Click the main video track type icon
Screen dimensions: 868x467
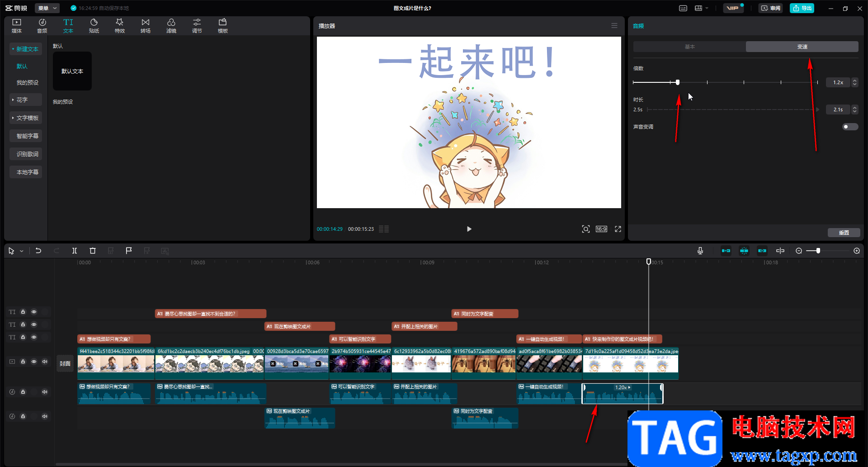coord(12,362)
